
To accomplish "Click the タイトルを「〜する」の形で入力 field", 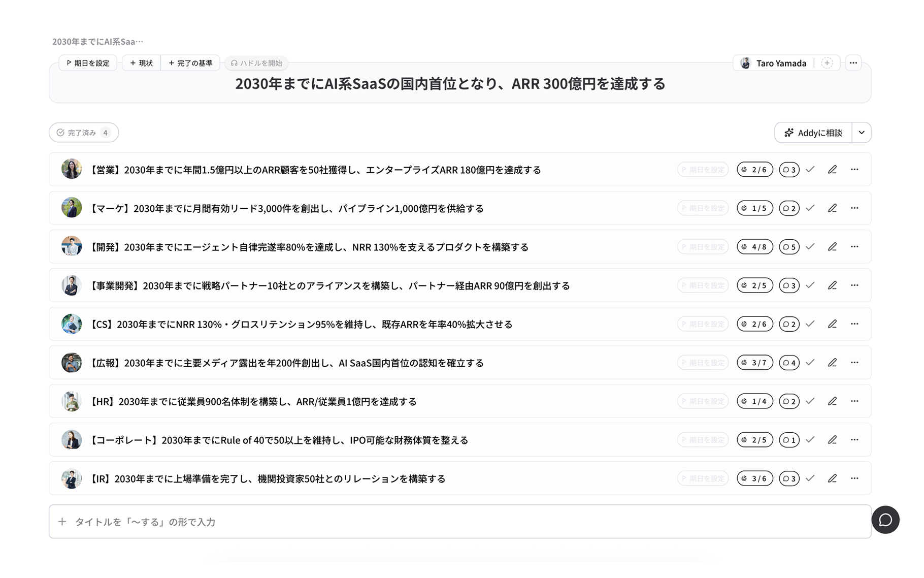I will pyautogui.click(x=460, y=522).
